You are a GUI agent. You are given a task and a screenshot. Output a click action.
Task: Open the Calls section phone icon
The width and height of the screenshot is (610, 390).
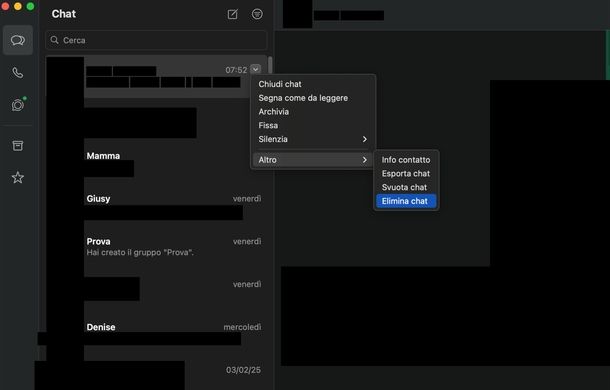coord(18,73)
